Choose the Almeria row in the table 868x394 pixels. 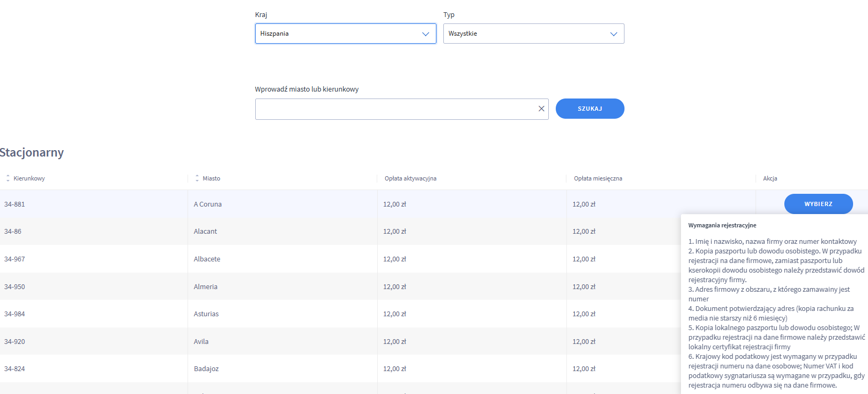(x=206, y=287)
